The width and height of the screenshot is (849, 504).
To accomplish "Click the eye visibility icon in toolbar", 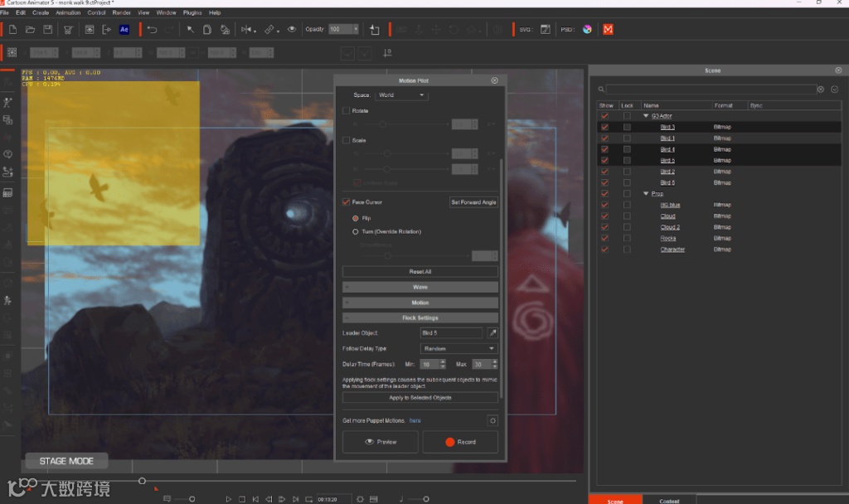I will (x=292, y=30).
